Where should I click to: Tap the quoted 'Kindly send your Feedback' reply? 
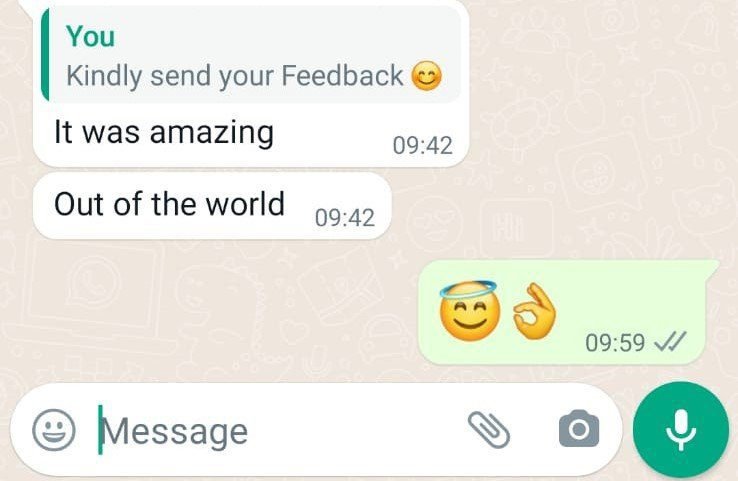click(251, 55)
